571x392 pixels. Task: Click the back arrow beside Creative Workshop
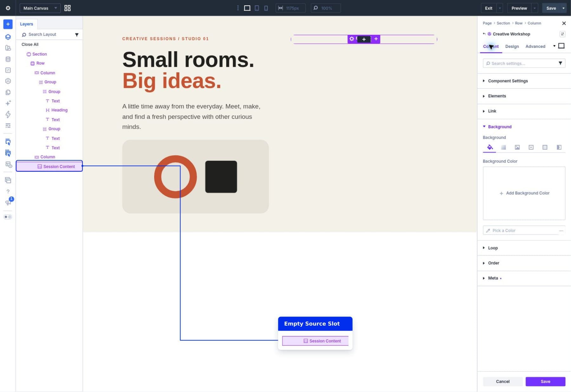484,34
